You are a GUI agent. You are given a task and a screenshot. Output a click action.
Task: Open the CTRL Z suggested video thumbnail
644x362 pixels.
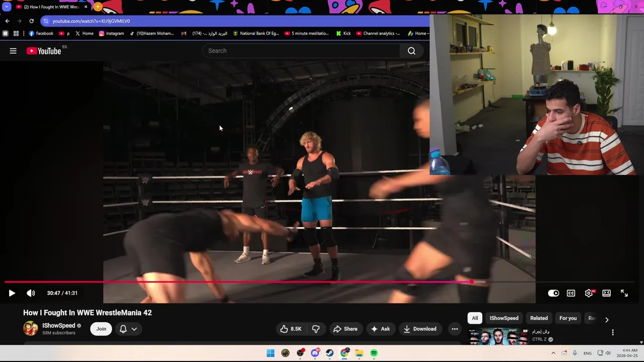[498, 336]
